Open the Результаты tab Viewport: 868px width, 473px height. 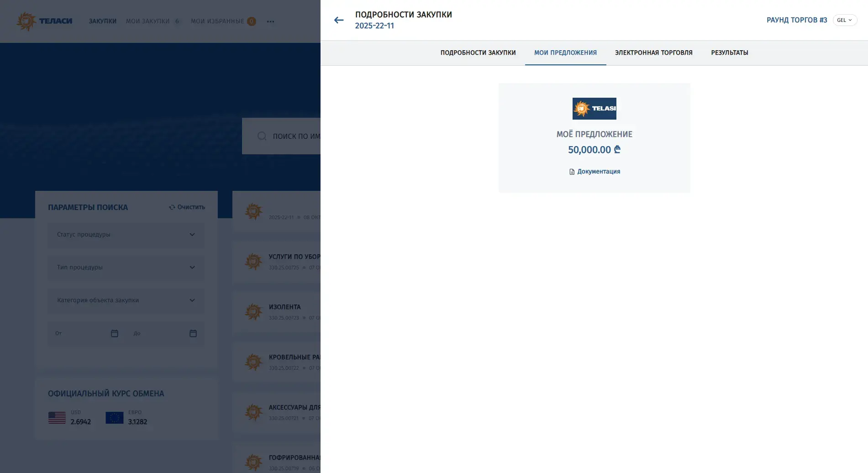pos(729,53)
